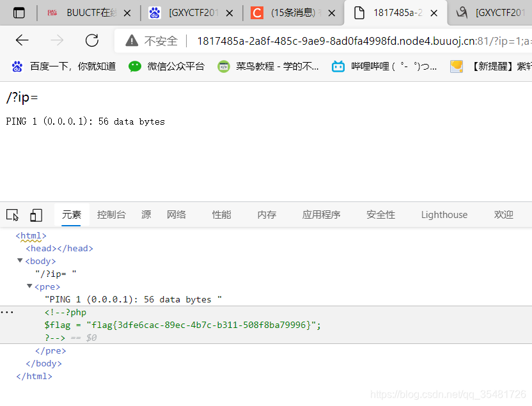
Task: Select the "/?ip= " text node
Action: pos(56,274)
